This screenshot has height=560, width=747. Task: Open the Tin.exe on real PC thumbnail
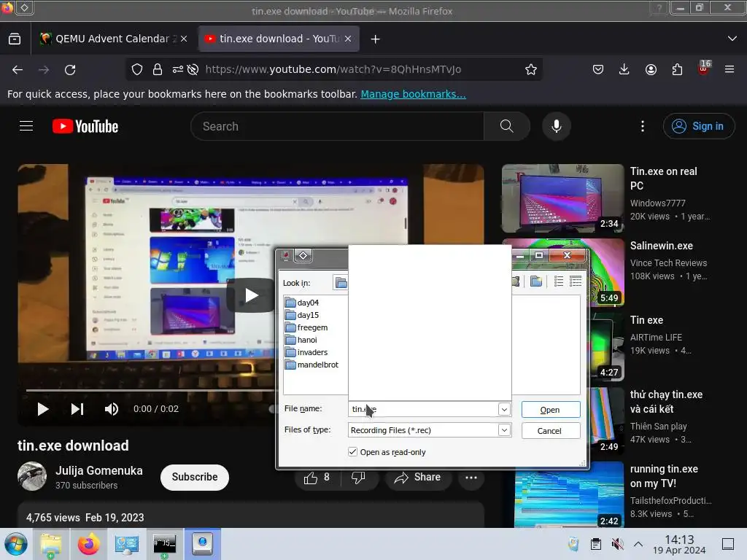point(562,198)
